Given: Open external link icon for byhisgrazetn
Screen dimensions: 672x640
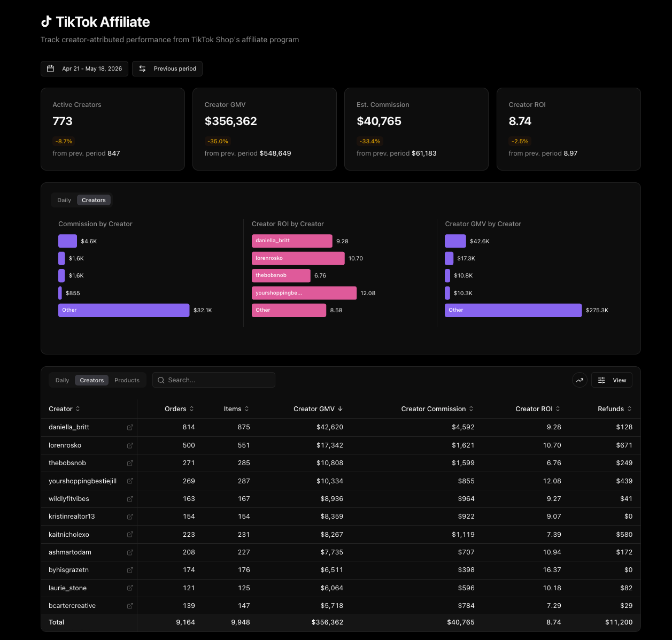Looking at the screenshot, I should 130,570.
